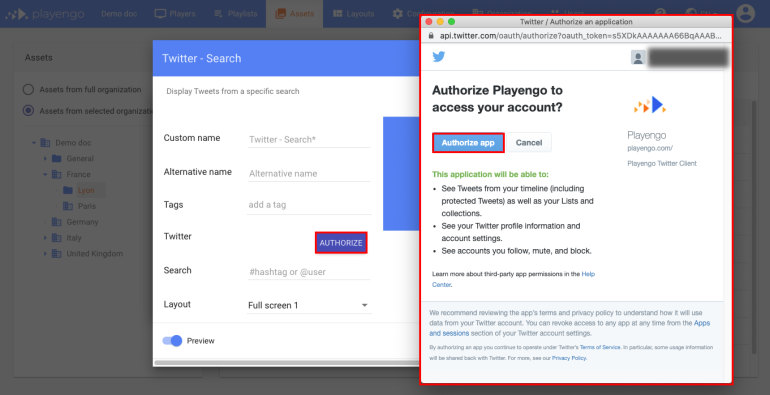This screenshot has width=770, height=395.
Task: Select the Paris organization item
Action: tap(86, 206)
